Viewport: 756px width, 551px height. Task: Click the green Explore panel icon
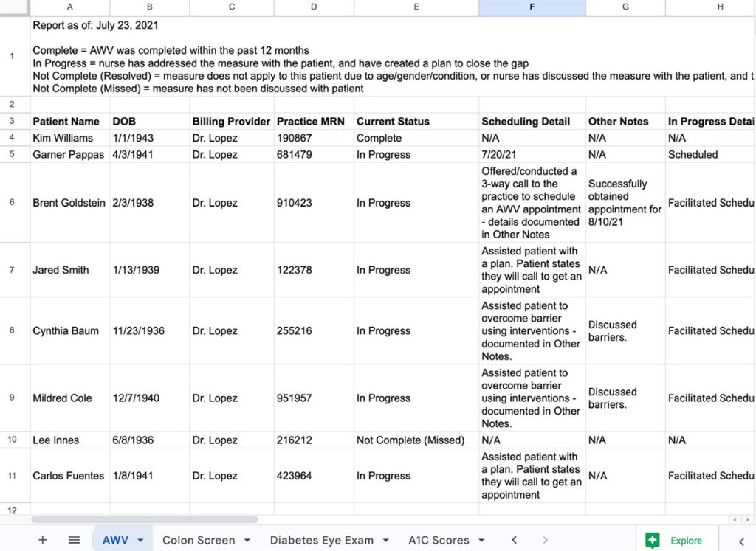653,539
